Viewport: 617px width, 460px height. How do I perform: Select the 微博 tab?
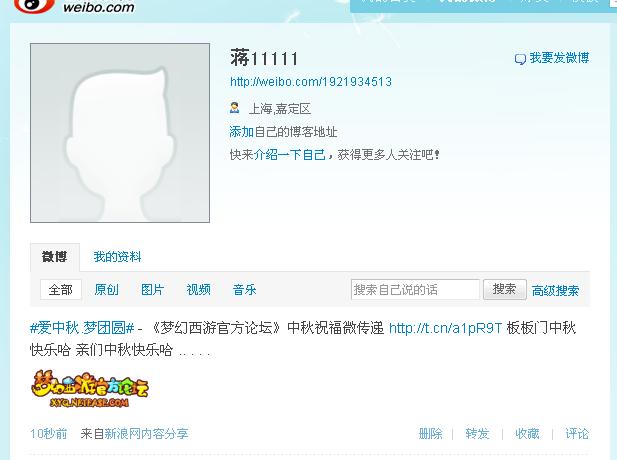click(x=55, y=257)
